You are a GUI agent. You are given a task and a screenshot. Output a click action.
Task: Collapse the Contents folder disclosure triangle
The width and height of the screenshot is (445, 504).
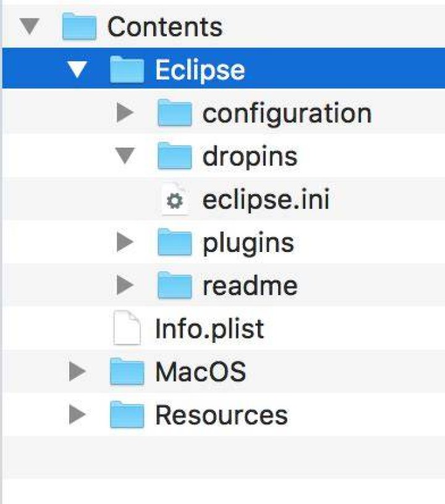point(29,26)
